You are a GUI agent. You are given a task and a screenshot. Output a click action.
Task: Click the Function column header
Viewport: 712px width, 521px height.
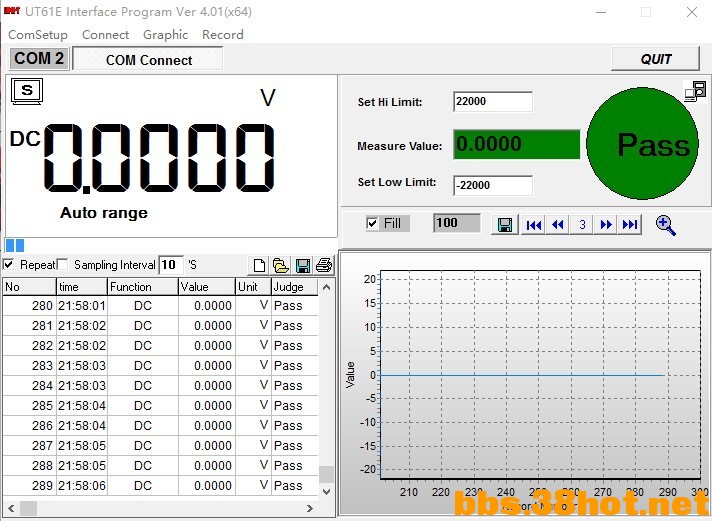143,287
